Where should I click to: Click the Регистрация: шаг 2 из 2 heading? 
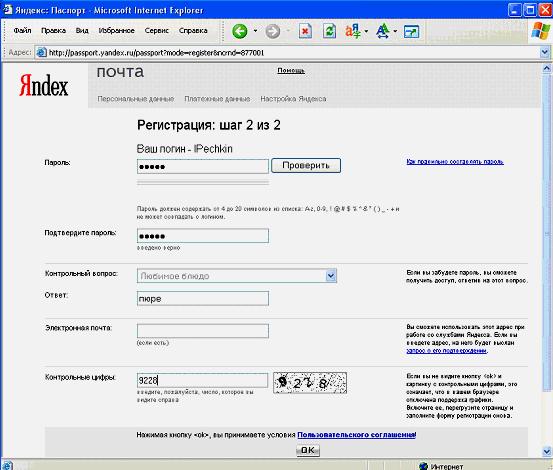pos(209,125)
